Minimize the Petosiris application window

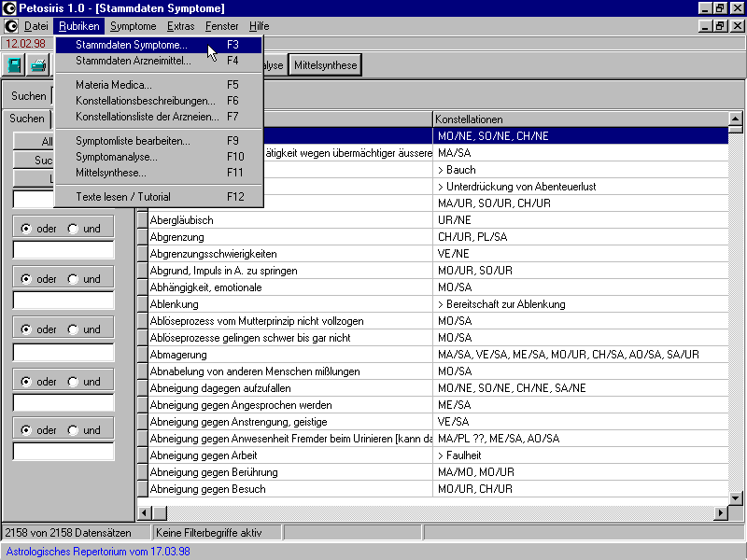tap(706, 8)
